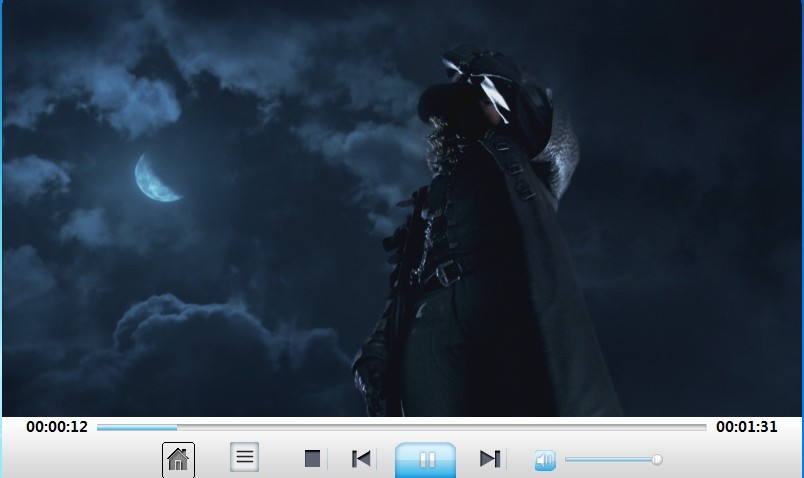The height and width of the screenshot is (478, 804).
Task: Seek along the playback progress bar
Action: click(401, 427)
